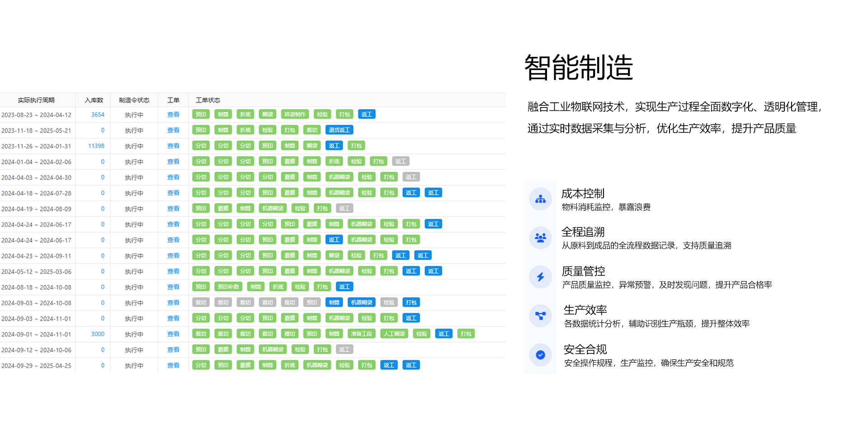The width and height of the screenshot is (868, 443).
Task: Click the 工单状态 column header
Action: (x=208, y=100)
